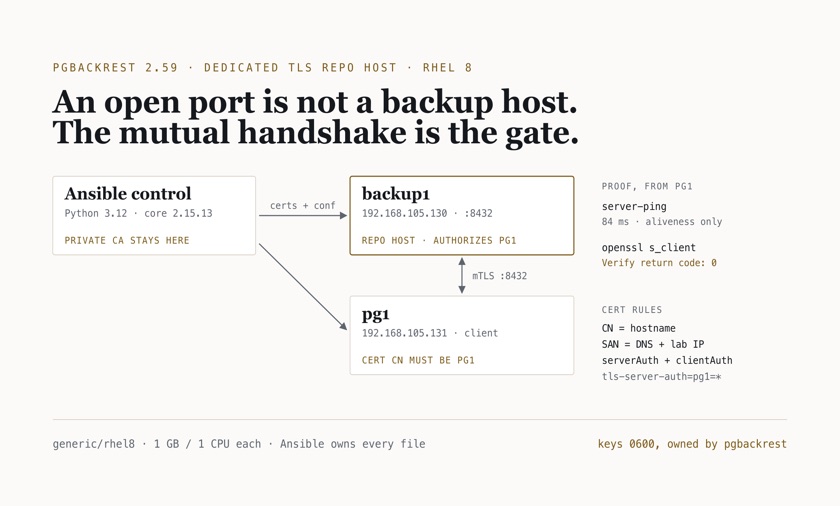Click the 'server-ping' command text
The height and width of the screenshot is (506, 840).
point(634,207)
